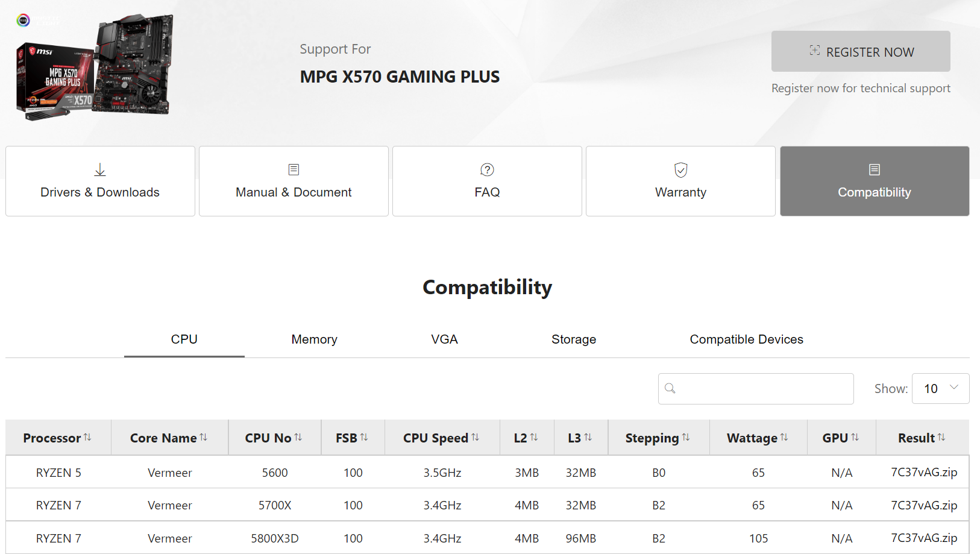This screenshot has width=980, height=554.
Task: Click the RGB logo icon at top left
Action: tap(23, 20)
